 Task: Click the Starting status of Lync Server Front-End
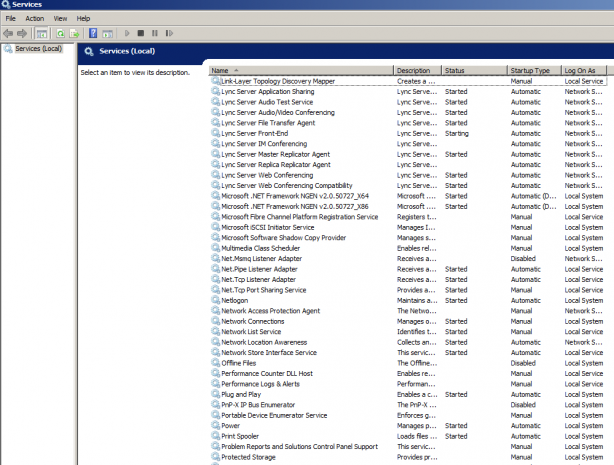pos(457,134)
